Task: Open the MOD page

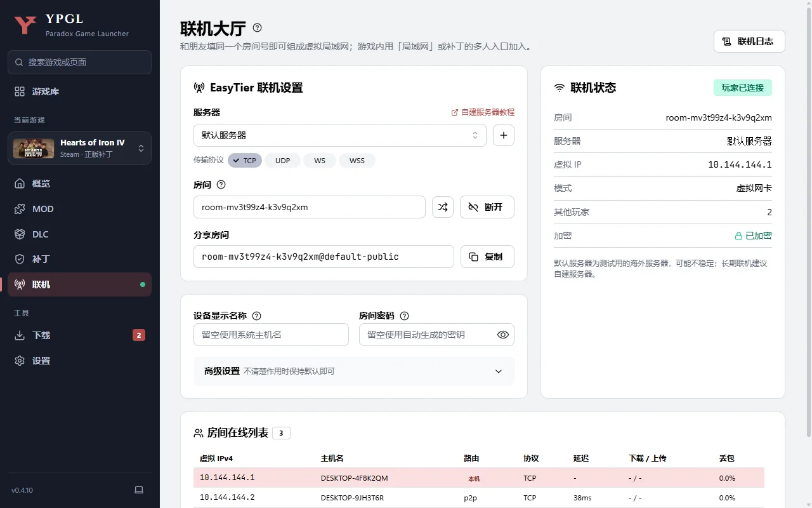Action: [79, 209]
